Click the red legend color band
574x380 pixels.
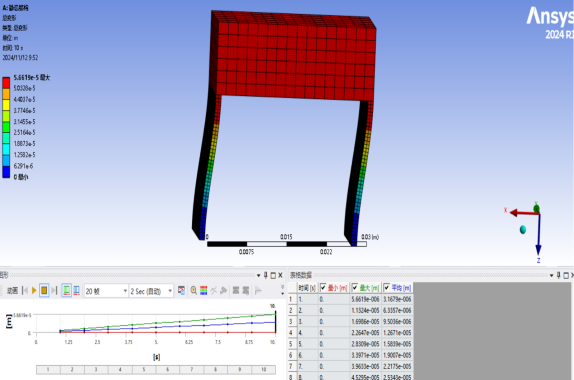click(x=6, y=83)
